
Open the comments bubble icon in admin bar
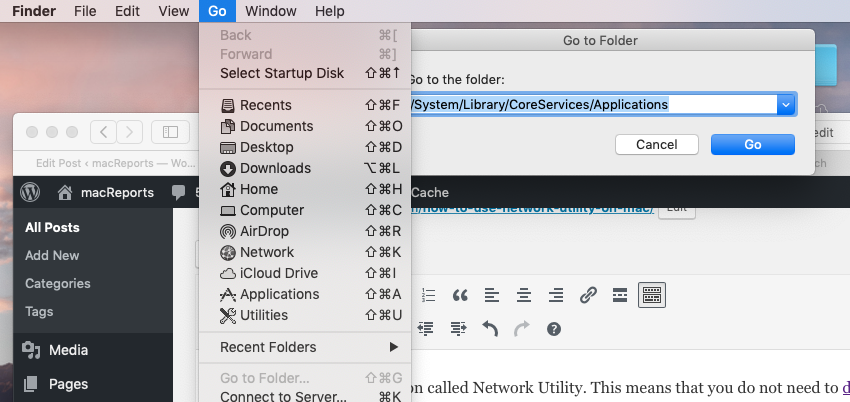pyautogui.click(x=177, y=192)
